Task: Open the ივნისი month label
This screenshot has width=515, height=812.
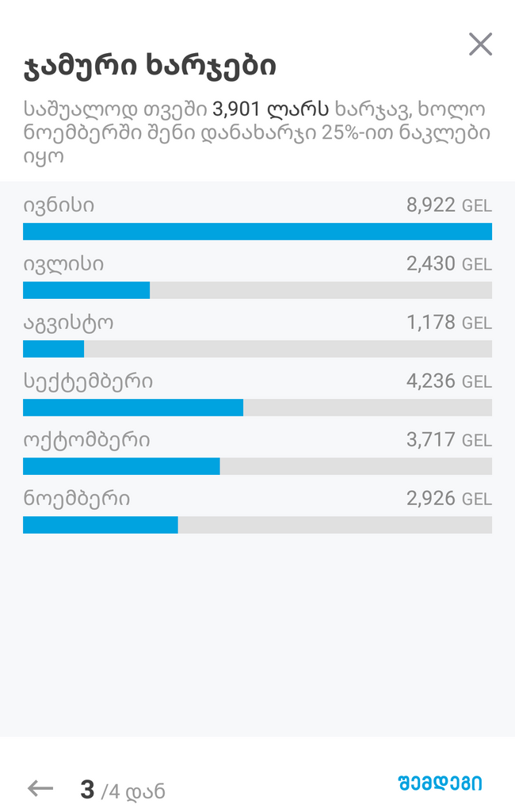Action: pyautogui.click(x=59, y=205)
